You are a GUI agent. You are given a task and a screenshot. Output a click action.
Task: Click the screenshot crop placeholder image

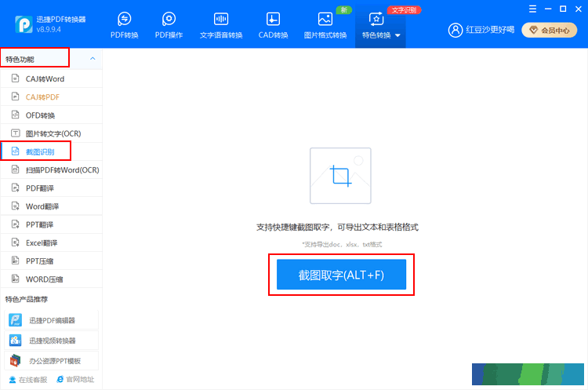[340, 176]
